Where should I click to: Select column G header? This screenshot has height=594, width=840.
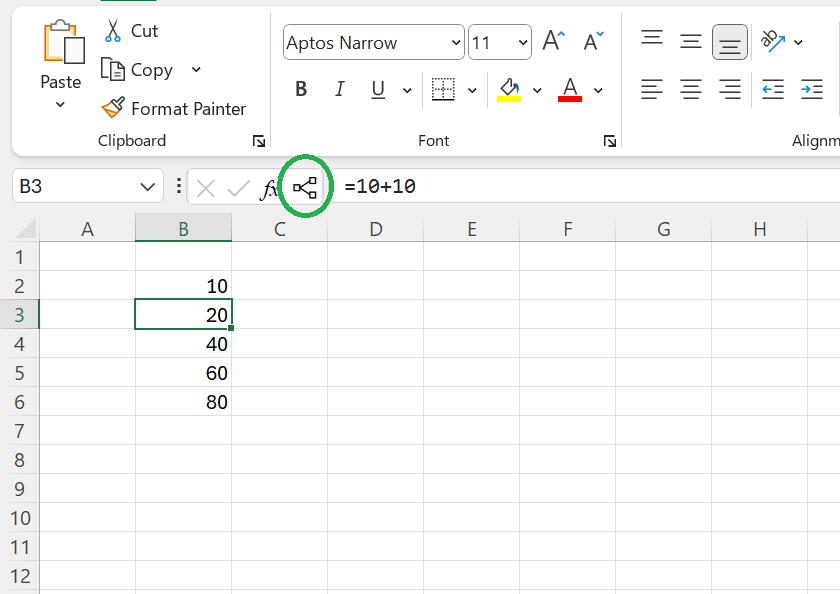[x=664, y=229]
